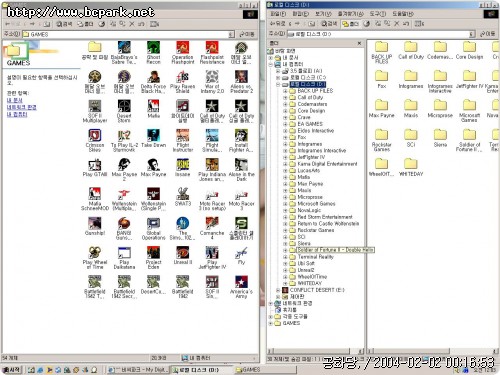Screen dimensions: 500x375
Task: Open the Project Eden shortcut
Action: click(153, 258)
